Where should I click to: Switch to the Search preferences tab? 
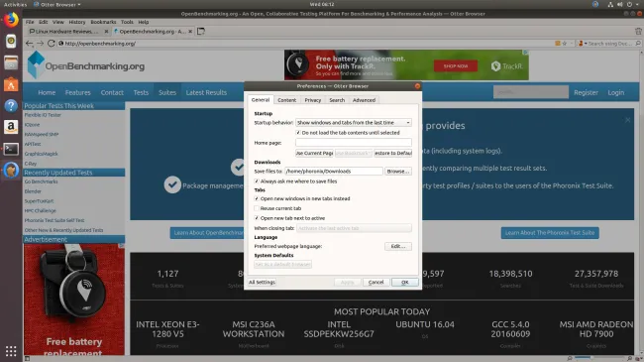coord(337,100)
